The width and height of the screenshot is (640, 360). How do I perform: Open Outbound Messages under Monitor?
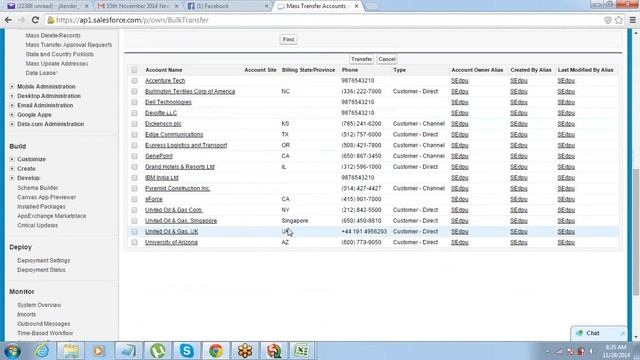(44, 324)
